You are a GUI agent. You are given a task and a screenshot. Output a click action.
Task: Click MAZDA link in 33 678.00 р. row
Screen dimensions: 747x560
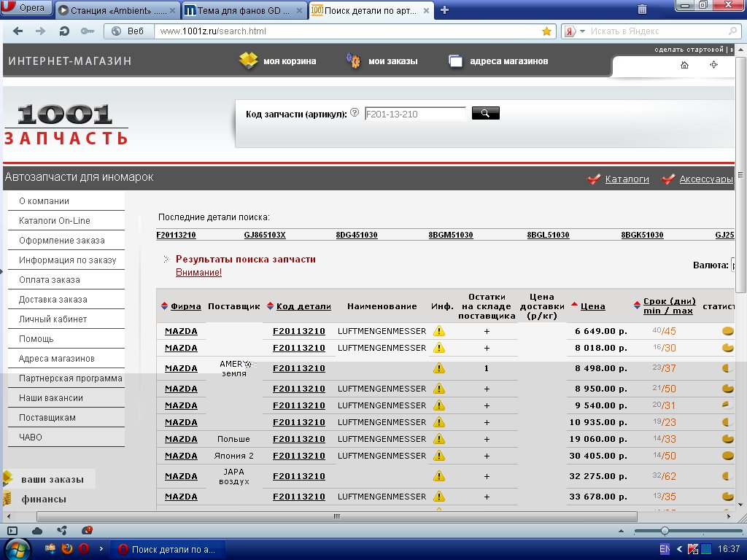[181, 497]
